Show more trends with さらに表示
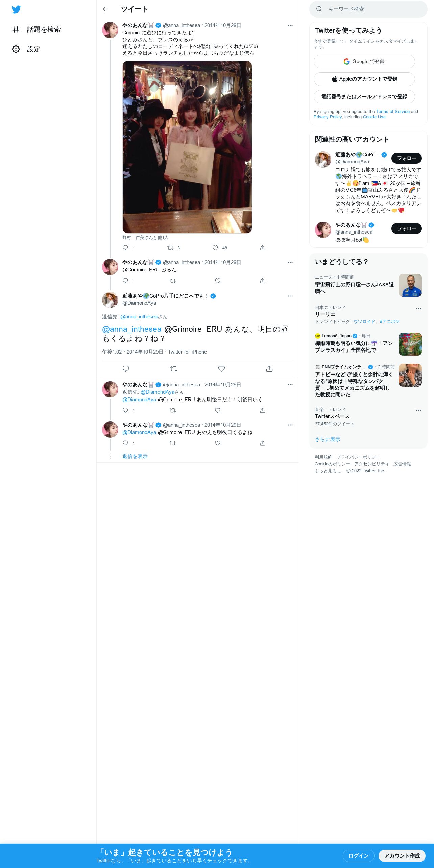434x868 pixels. (328, 439)
